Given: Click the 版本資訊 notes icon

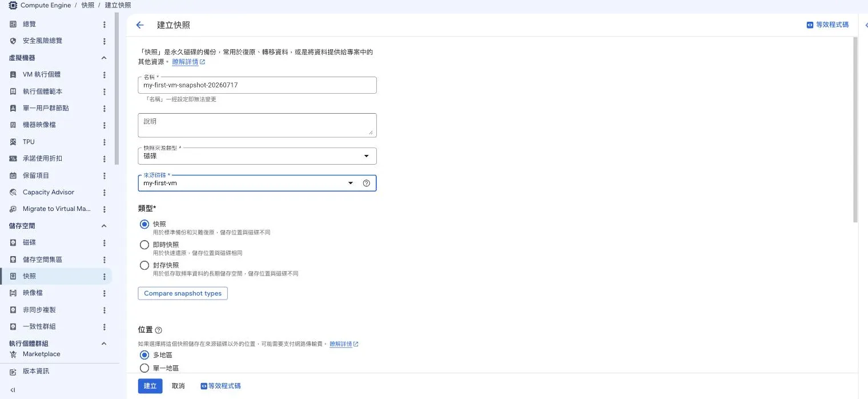Looking at the screenshot, I should [x=13, y=372].
